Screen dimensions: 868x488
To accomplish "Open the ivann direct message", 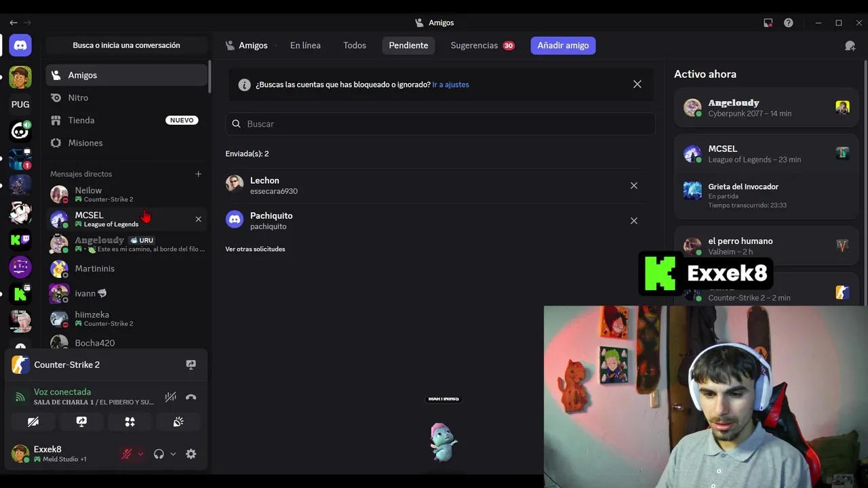I will click(126, 293).
